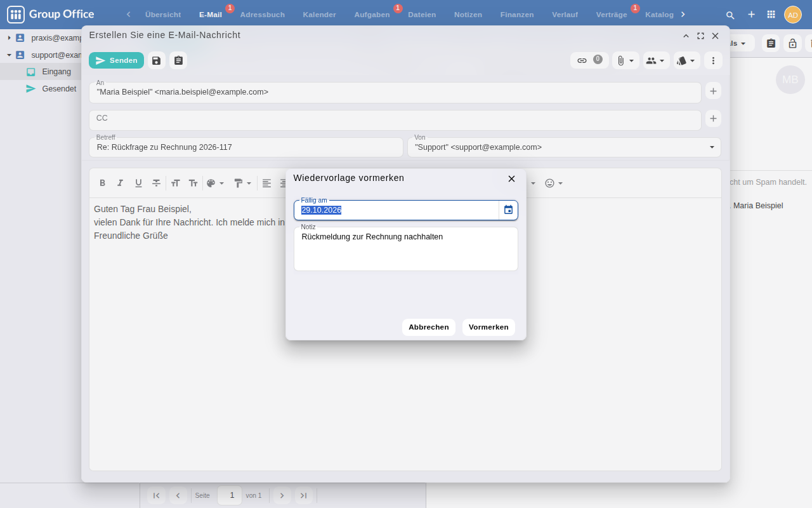The image size is (812, 508).
Task: Click the search magnifier icon in header
Action: tap(730, 15)
